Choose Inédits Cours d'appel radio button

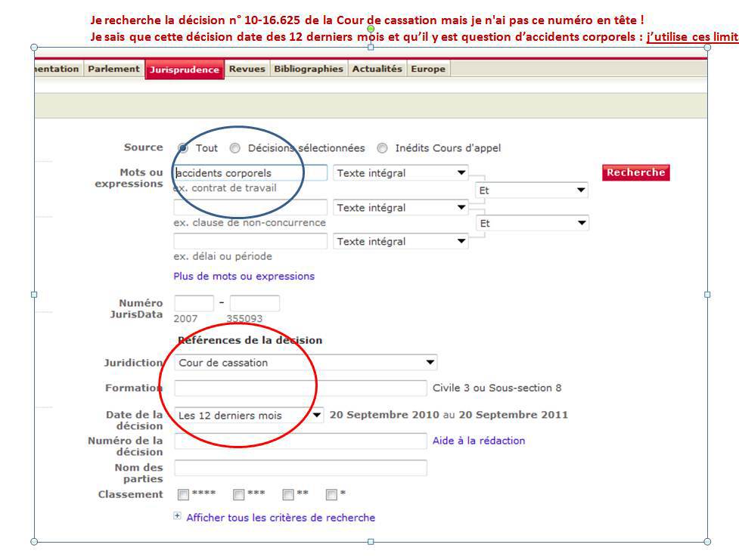coord(382,148)
